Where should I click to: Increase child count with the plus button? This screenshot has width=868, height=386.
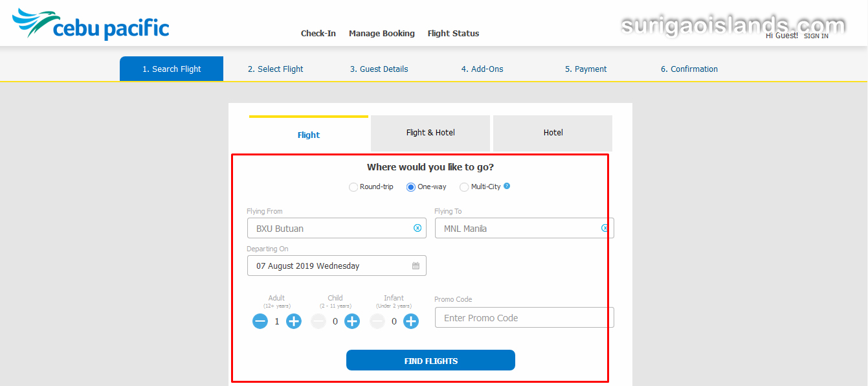click(352, 321)
